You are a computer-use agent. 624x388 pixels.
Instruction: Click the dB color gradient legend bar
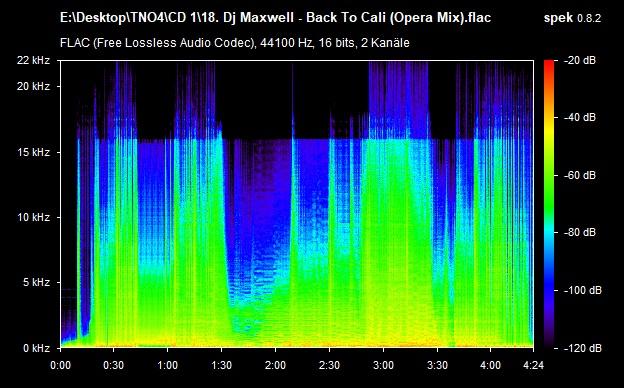[x=549, y=204]
